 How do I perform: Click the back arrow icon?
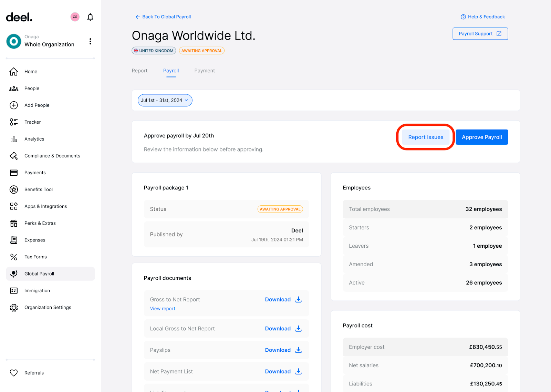point(138,17)
